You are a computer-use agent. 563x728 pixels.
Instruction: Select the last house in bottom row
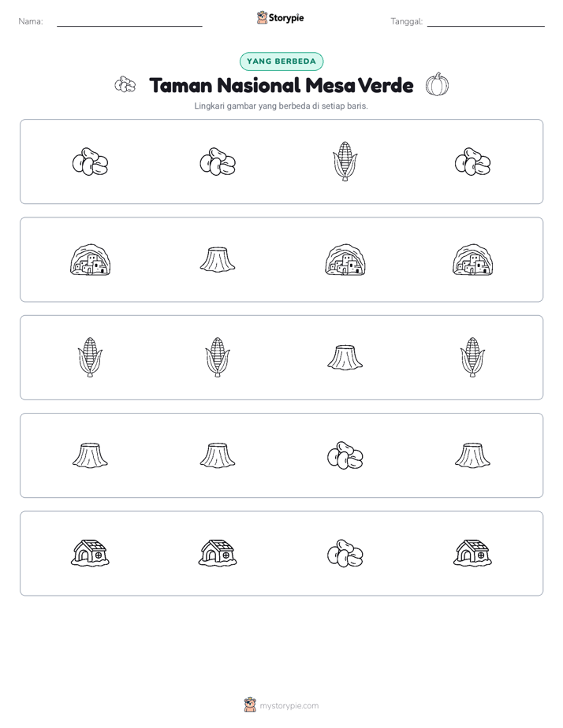click(x=472, y=553)
